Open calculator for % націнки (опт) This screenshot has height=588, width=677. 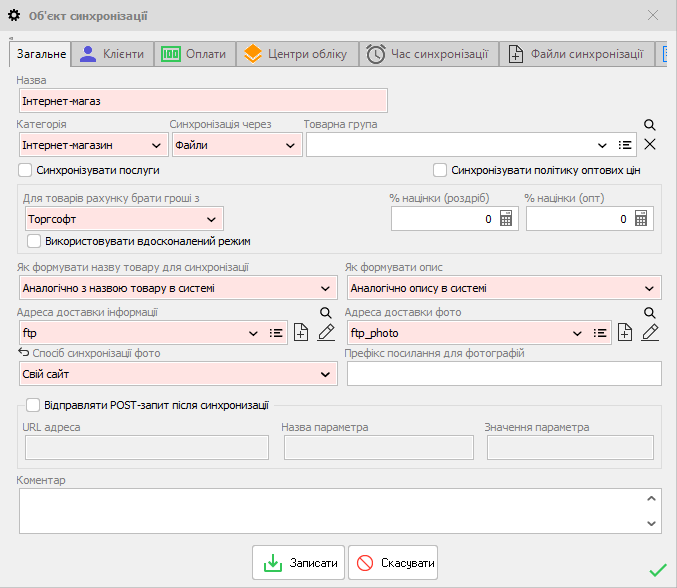coord(641,219)
